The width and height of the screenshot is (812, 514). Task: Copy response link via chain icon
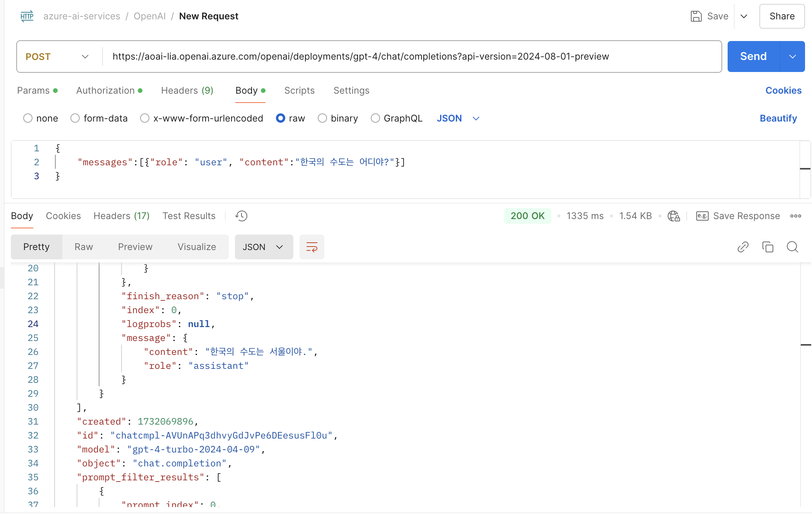[x=743, y=247]
